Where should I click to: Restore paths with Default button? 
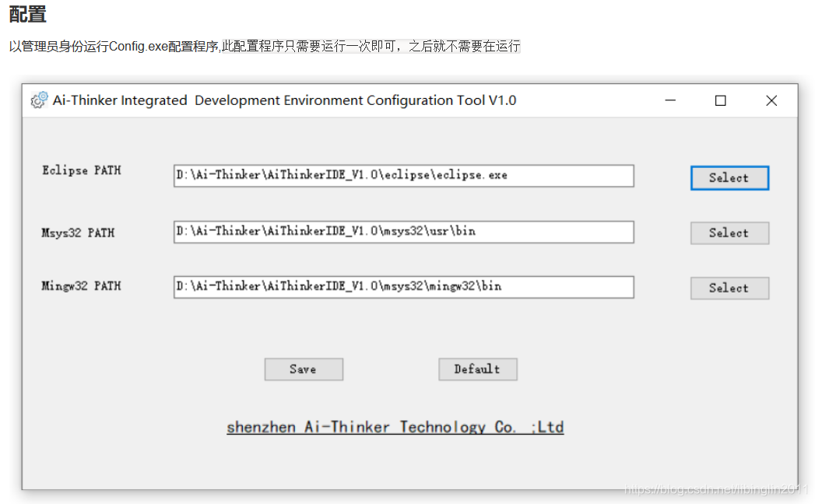(x=478, y=369)
